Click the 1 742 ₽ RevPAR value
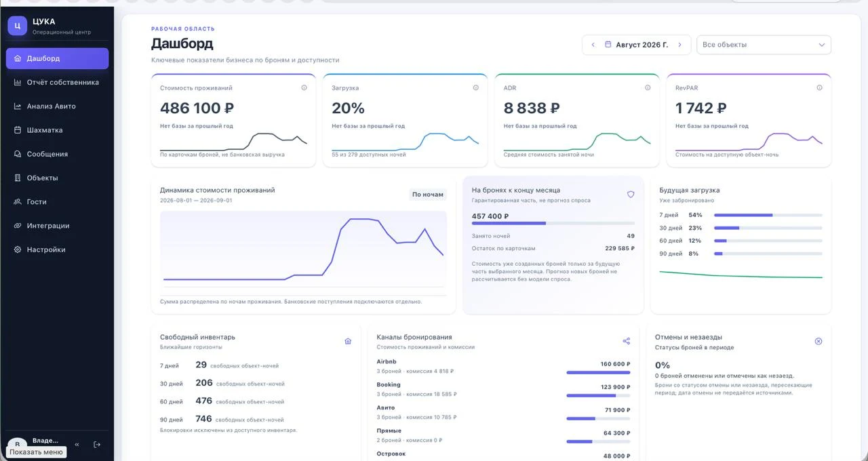 point(701,108)
